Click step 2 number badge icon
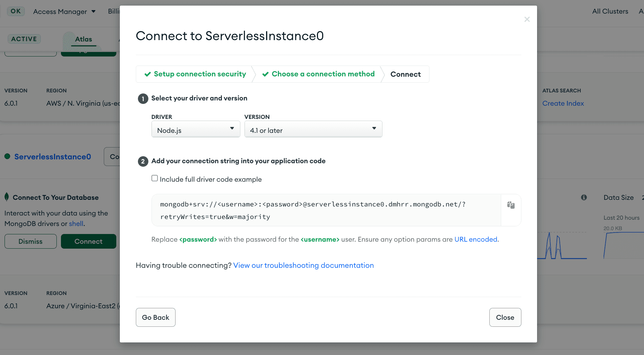The image size is (644, 355). 143,161
